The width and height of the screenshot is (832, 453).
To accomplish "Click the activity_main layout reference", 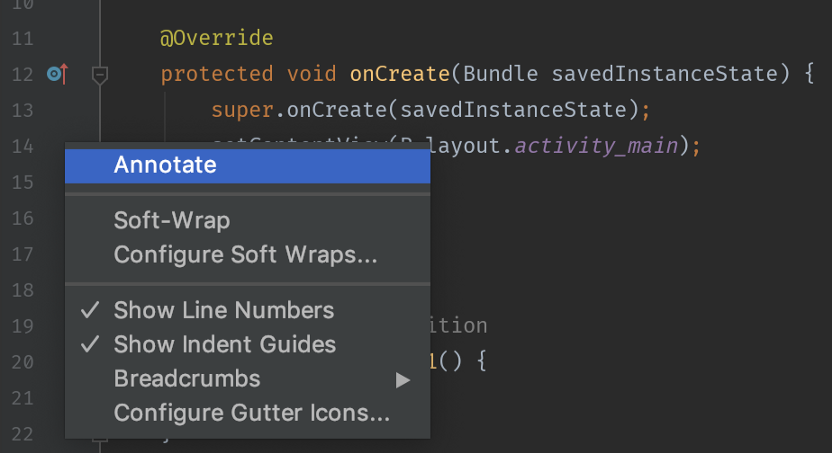I will point(597,146).
